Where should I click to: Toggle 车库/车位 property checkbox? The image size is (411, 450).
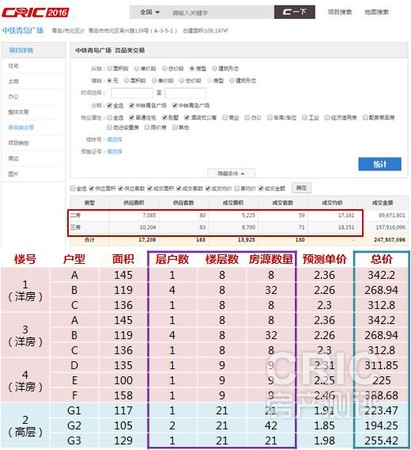(x=270, y=117)
